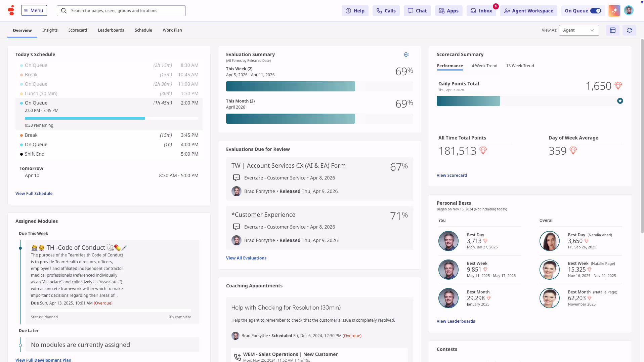Open Evaluation Summary settings gear
644x362 pixels.
406,54
